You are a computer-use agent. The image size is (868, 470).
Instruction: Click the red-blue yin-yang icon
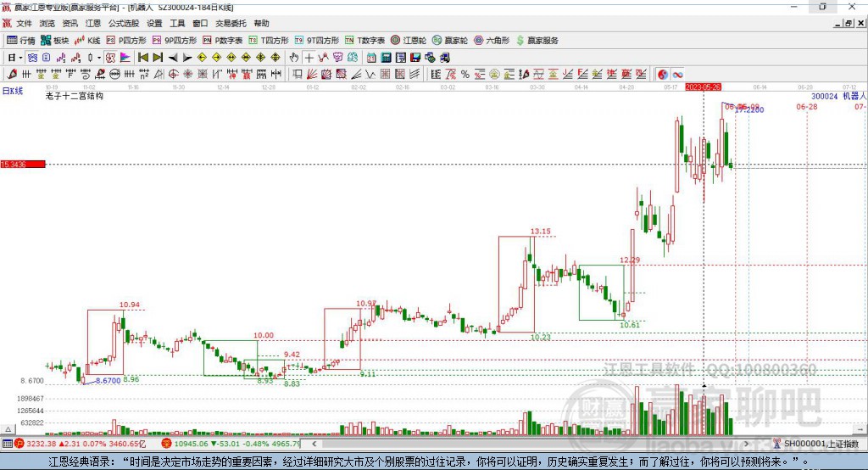pyautogui.click(x=663, y=75)
